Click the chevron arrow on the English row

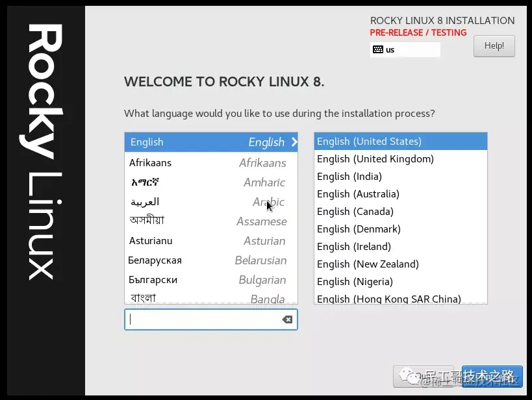294,142
